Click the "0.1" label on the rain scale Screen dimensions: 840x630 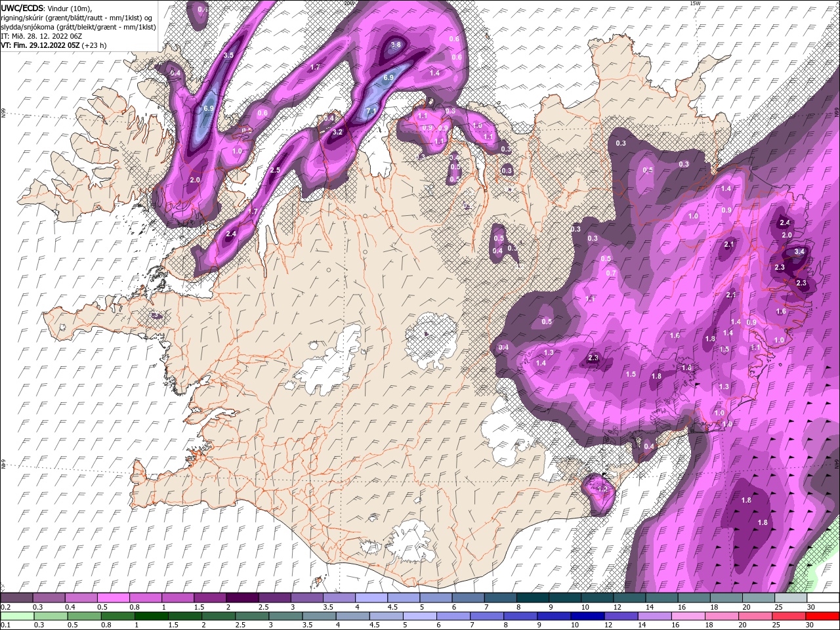point(5,625)
